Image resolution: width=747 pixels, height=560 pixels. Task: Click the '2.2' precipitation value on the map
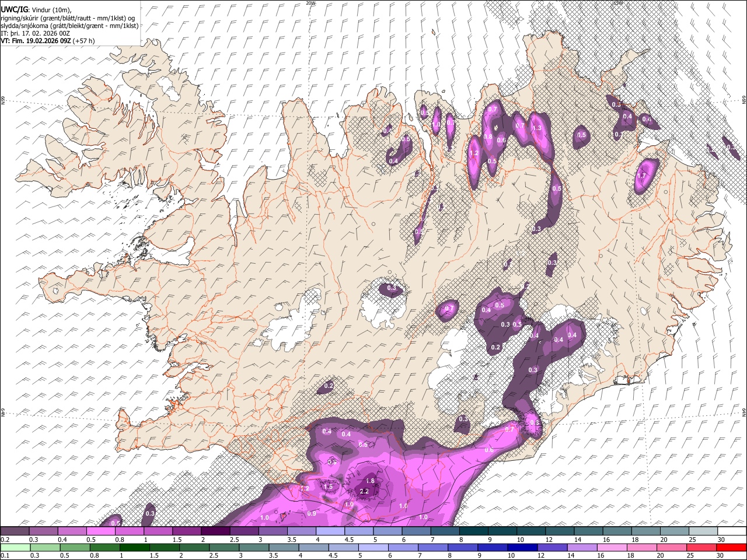(x=364, y=491)
